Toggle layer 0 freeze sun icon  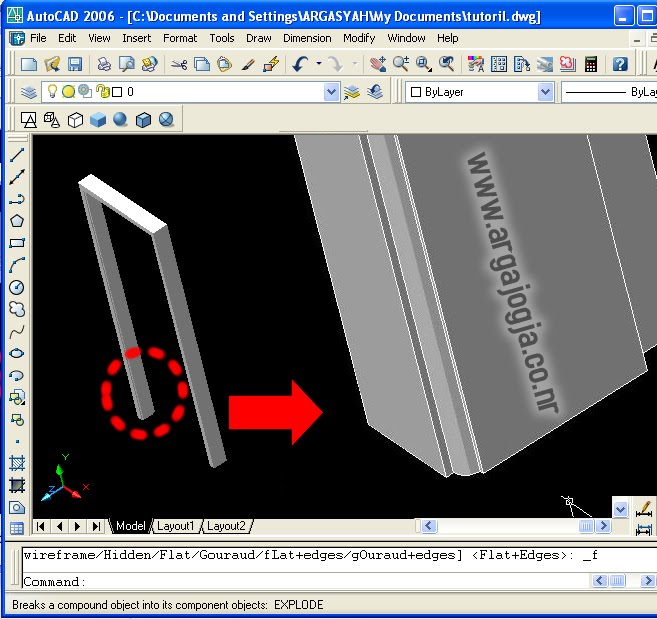pyautogui.click(x=68, y=91)
